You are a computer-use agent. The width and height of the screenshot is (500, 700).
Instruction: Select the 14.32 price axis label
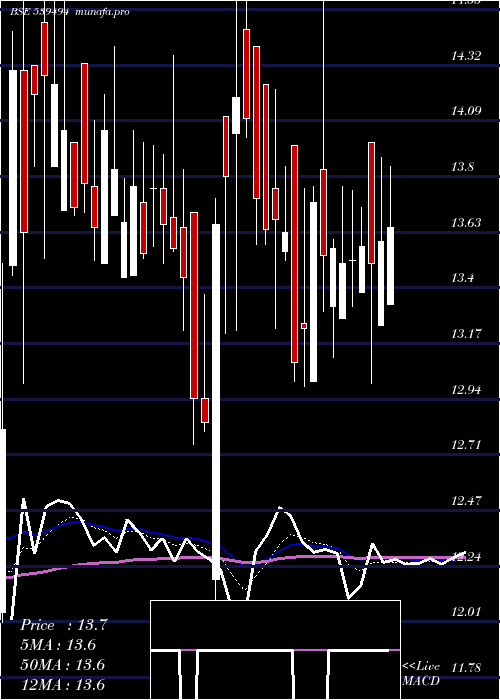pyautogui.click(x=466, y=56)
